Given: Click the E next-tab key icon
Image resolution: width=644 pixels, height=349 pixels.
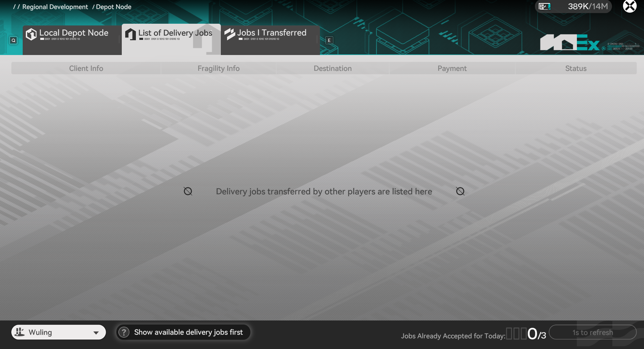Looking at the screenshot, I should [329, 40].
